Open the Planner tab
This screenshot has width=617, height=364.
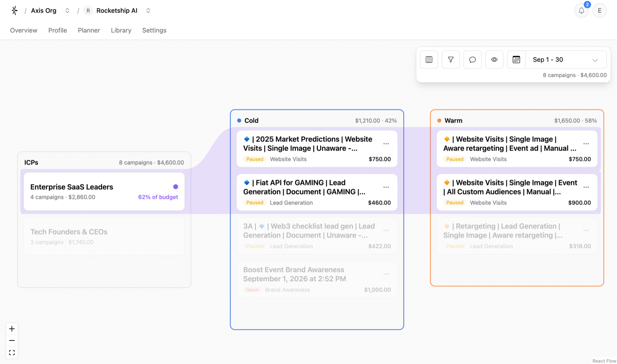89,30
